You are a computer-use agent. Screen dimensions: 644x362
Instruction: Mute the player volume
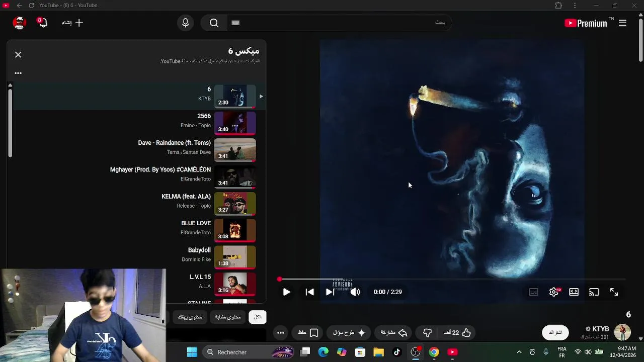355,292
